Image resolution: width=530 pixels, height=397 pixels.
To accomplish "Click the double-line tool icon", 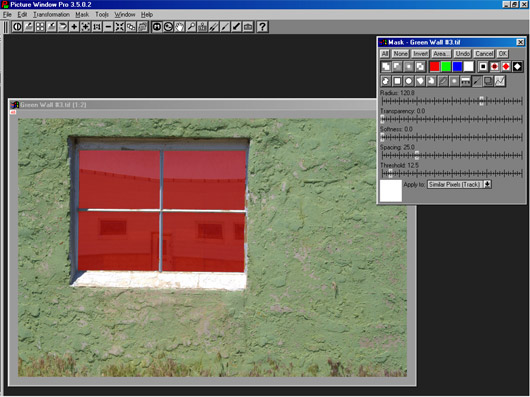I will coord(214,27).
